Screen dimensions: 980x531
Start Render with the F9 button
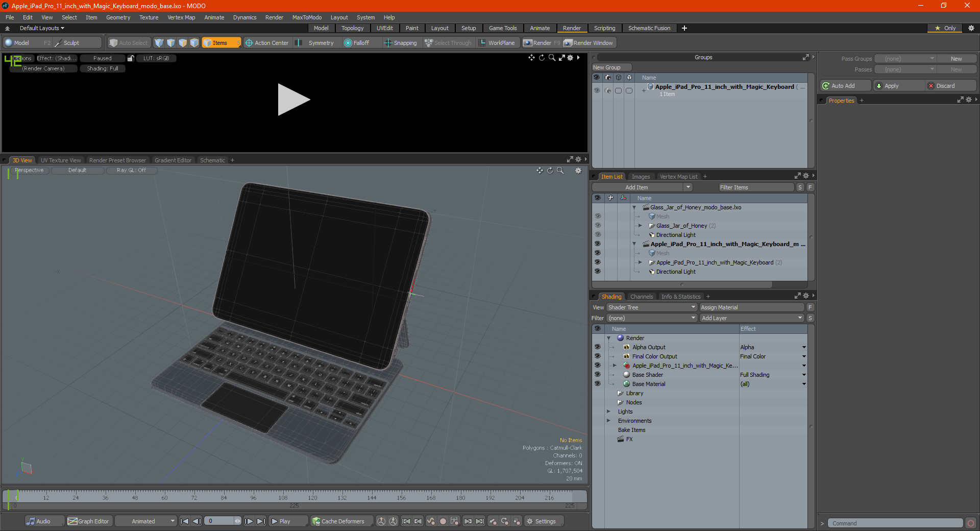coord(542,43)
